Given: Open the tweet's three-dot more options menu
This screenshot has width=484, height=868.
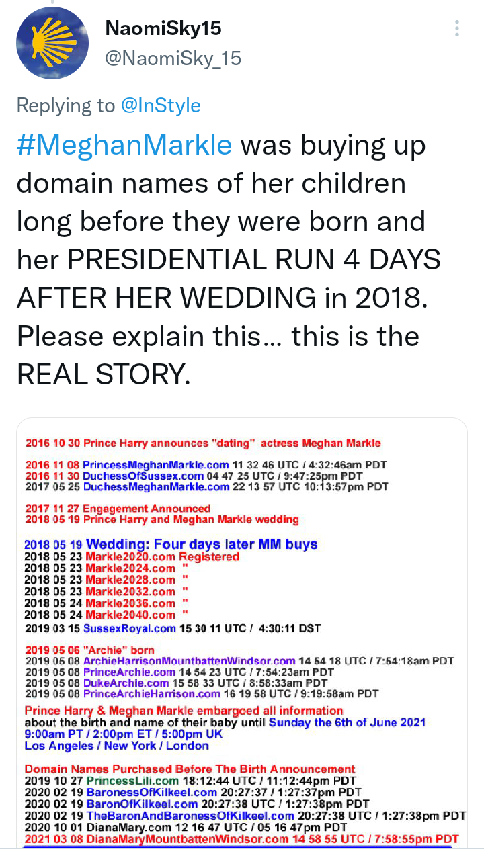Looking at the screenshot, I should pos(457,28).
